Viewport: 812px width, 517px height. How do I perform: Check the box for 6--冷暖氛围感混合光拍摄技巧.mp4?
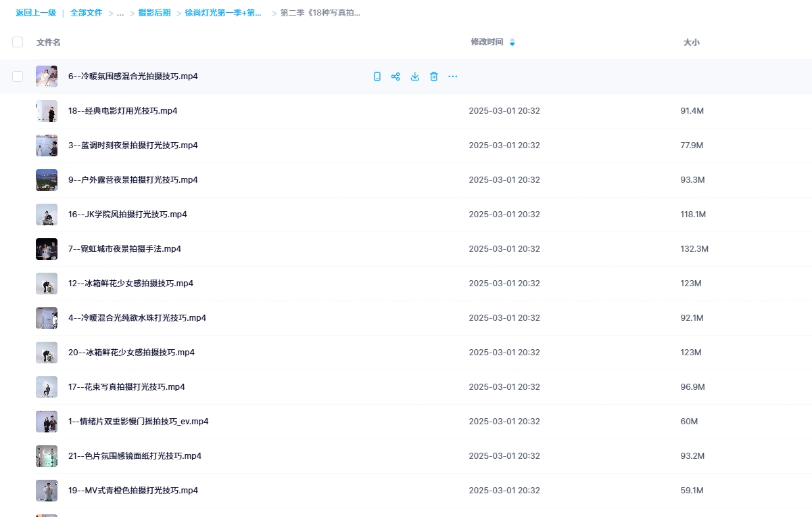click(x=18, y=76)
